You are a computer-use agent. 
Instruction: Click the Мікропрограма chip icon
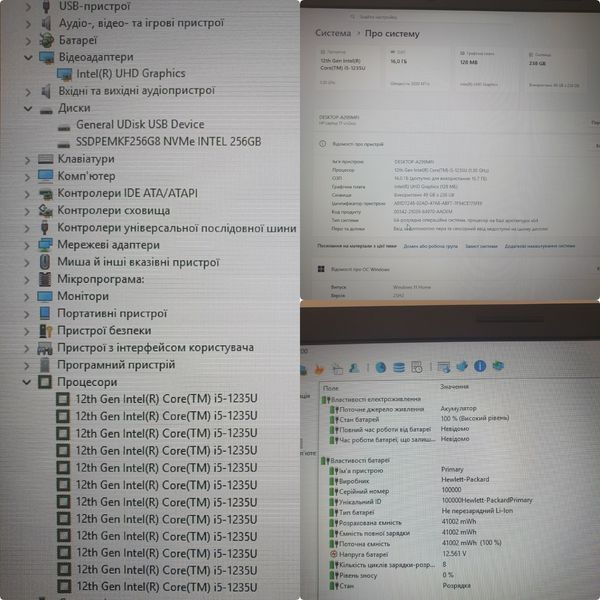(45, 279)
